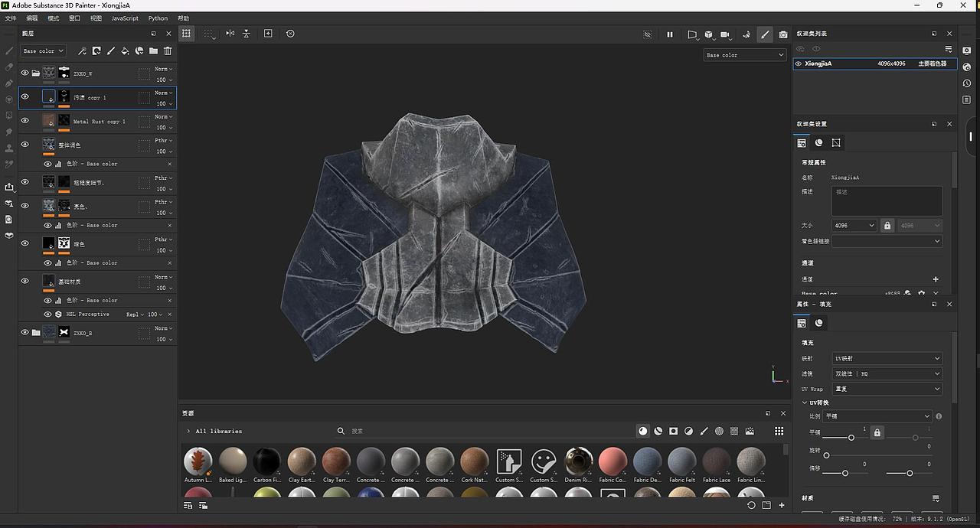Select the Eraser tool in left toolbar

click(x=9, y=67)
